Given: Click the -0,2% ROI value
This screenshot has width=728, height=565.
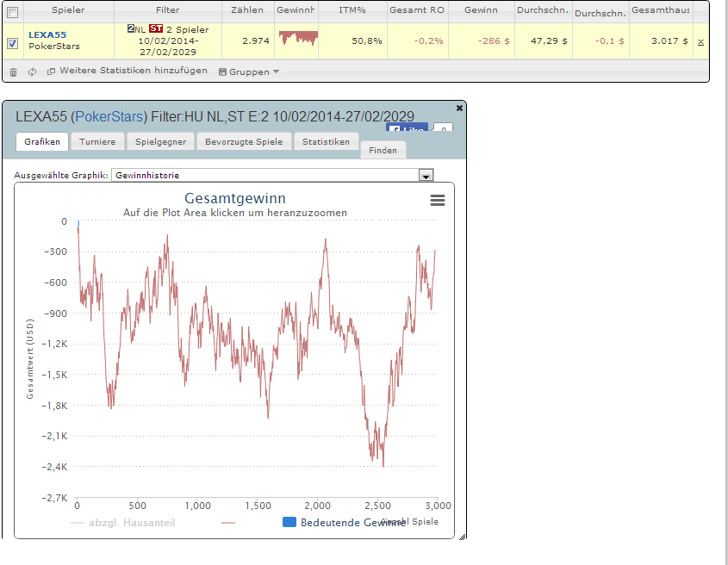Looking at the screenshot, I should click(429, 41).
